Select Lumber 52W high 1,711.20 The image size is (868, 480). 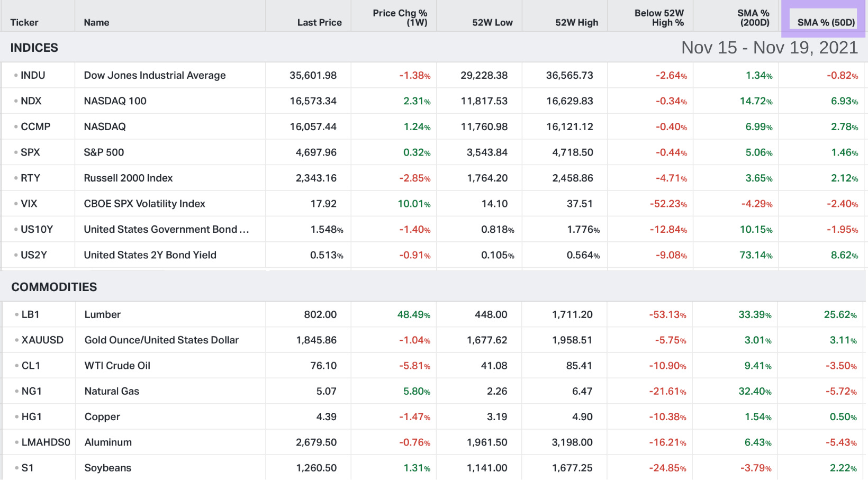coord(572,314)
